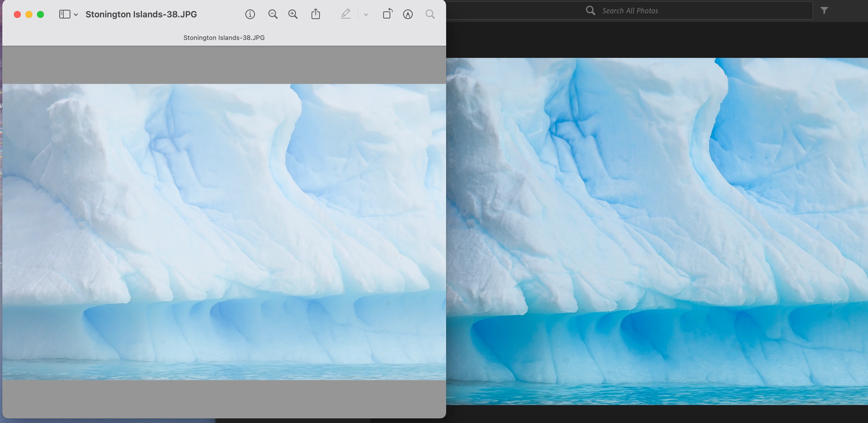Rotate the image with the rotate icon
Viewport: 868px width, 423px height.
tap(387, 14)
